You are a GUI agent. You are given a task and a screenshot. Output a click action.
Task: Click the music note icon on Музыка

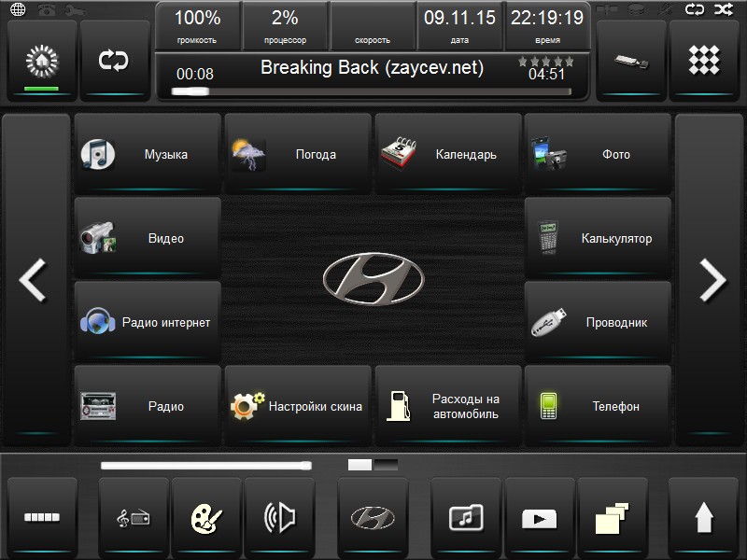(x=98, y=154)
